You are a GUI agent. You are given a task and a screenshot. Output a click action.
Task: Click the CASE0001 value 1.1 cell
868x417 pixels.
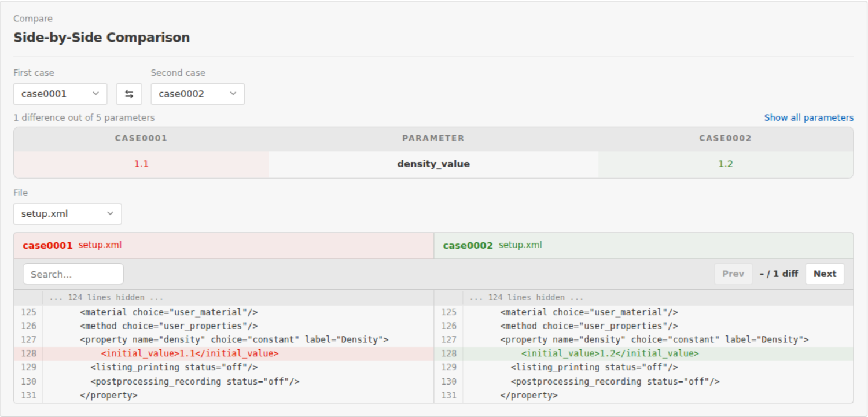point(141,164)
